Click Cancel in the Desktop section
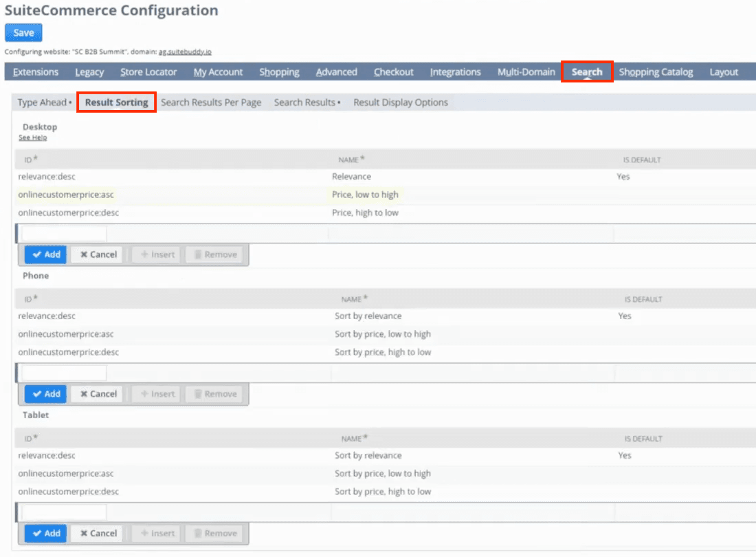 coord(98,254)
